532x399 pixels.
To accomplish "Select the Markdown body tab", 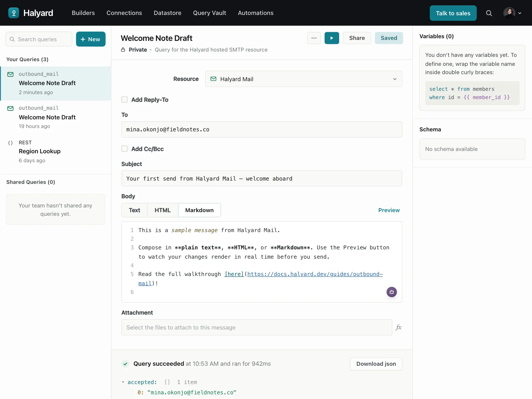I will click(x=199, y=210).
